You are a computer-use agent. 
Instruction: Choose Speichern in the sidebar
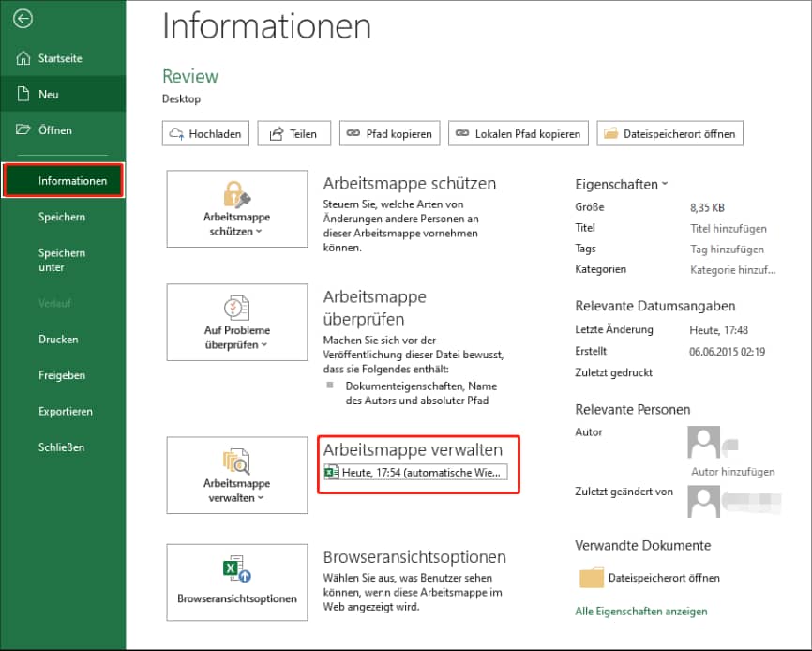63,217
